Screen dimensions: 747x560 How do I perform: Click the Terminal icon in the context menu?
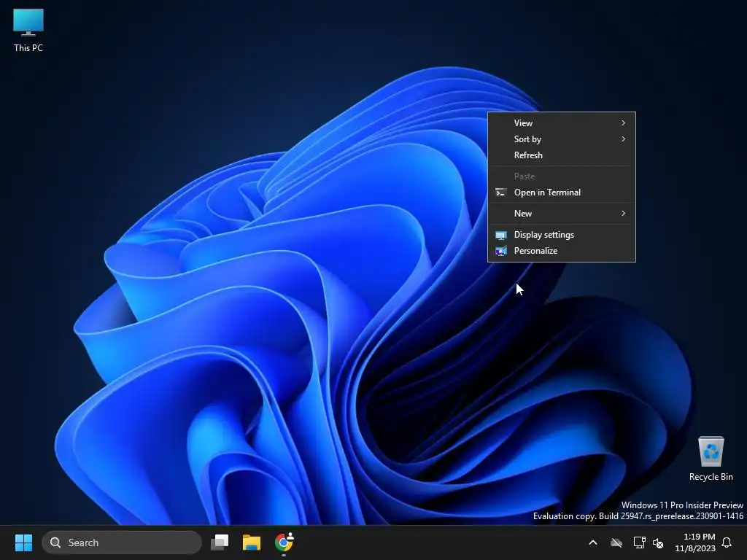[500, 192]
